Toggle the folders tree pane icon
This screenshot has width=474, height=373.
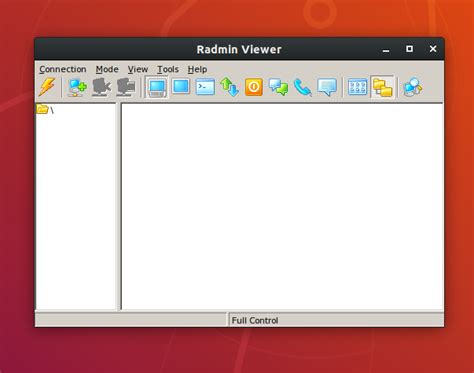(383, 87)
